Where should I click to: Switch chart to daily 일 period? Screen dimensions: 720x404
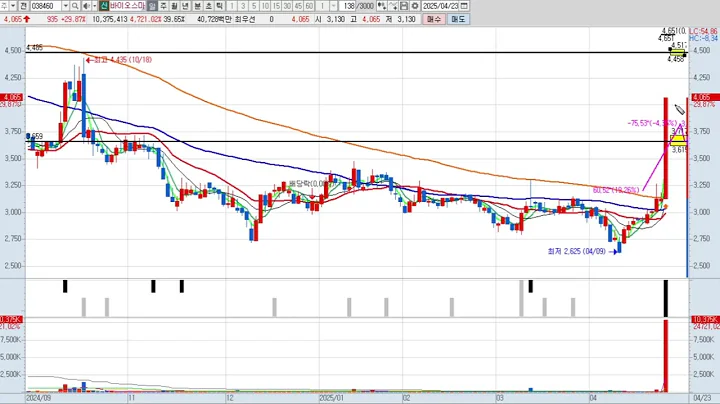pyautogui.click(x=152, y=6)
